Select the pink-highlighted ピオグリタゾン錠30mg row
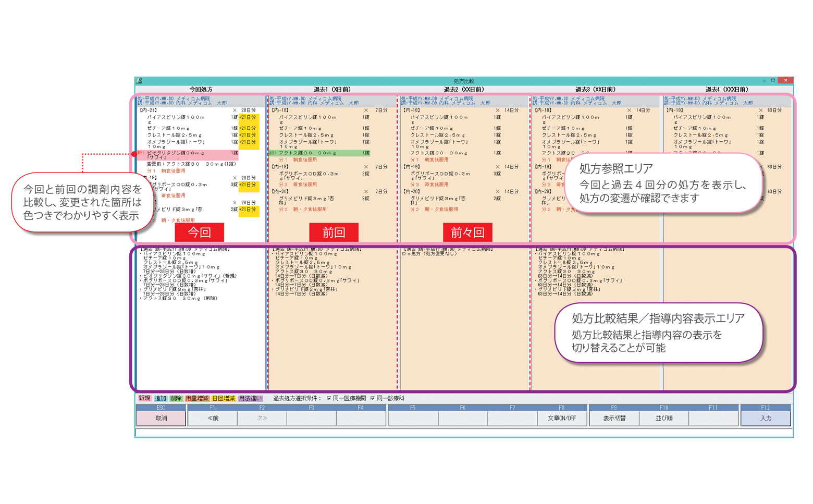Screen dimensions: 813x504 click(x=188, y=155)
